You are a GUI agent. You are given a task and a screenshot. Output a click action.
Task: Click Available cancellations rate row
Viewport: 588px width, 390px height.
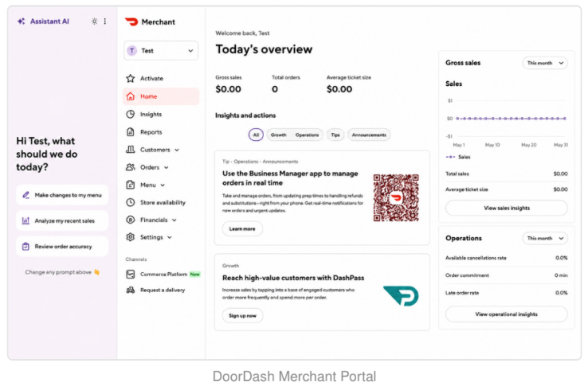[506, 258]
